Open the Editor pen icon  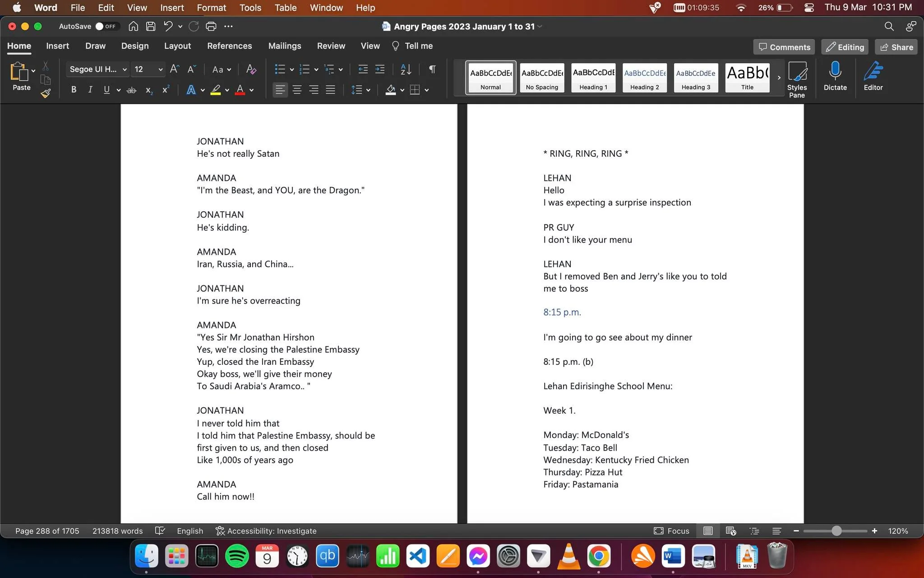(x=873, y=76)
